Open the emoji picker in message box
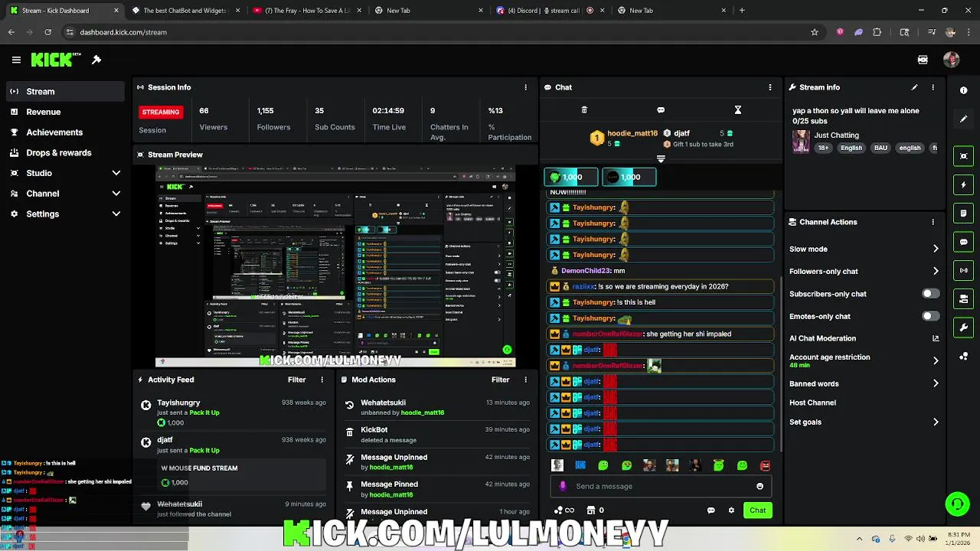Viewport: 980px width, 551px height. coord(759,486)
